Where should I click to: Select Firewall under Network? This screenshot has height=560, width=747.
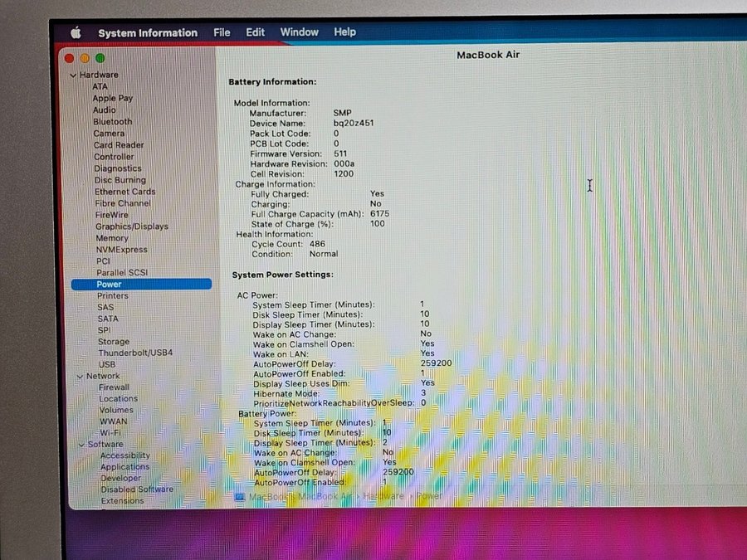pos(115,387)
